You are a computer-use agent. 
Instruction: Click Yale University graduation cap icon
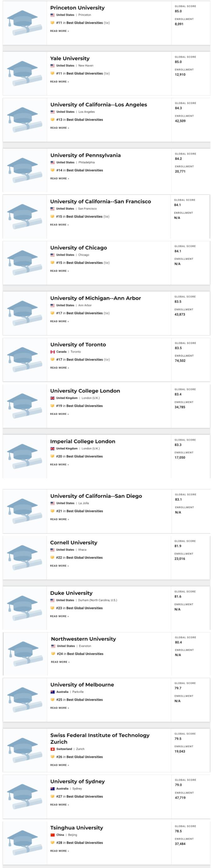point(25,73)
